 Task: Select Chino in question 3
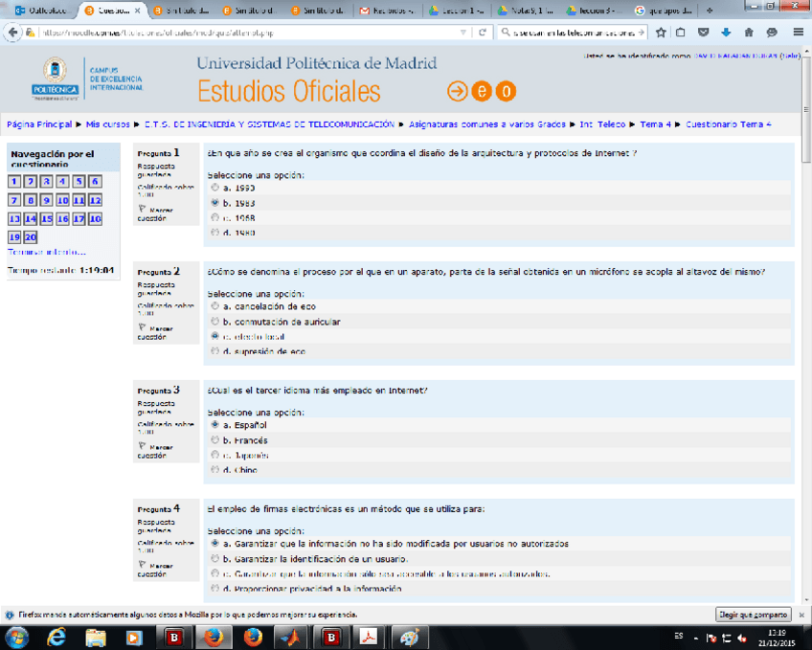(x=214, y=469)
